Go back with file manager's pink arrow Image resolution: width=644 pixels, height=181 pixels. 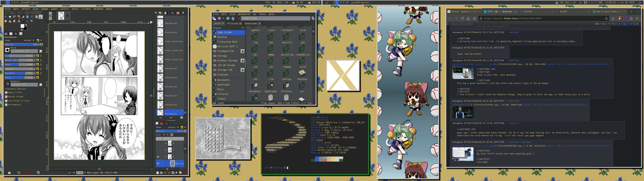click(219, 18)
